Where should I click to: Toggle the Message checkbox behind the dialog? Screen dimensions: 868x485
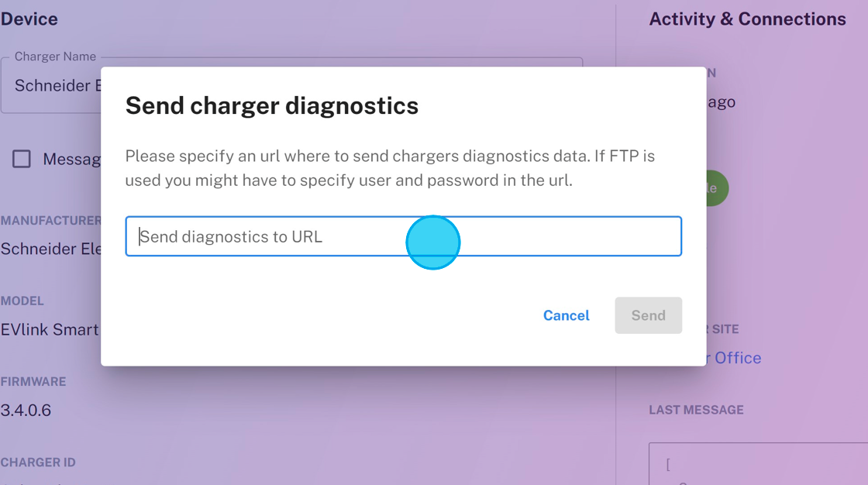point(22,159)
